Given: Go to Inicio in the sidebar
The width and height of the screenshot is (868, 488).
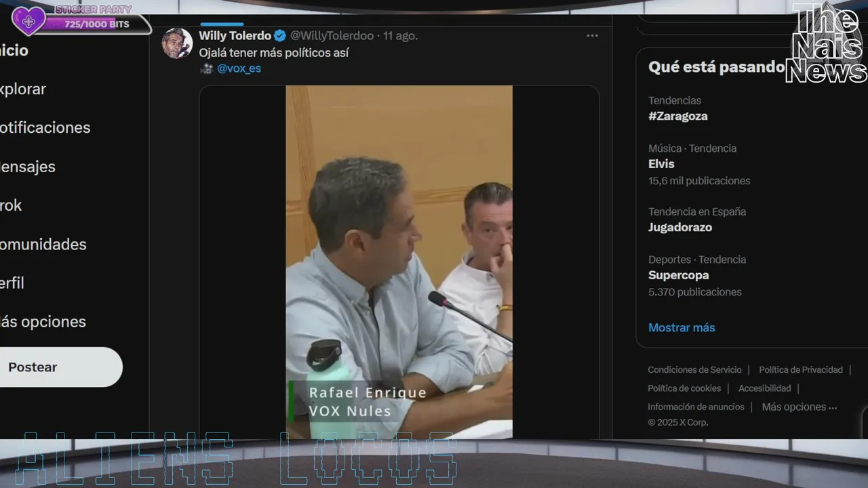Looking at the screenshot, I should coord(14,50).
